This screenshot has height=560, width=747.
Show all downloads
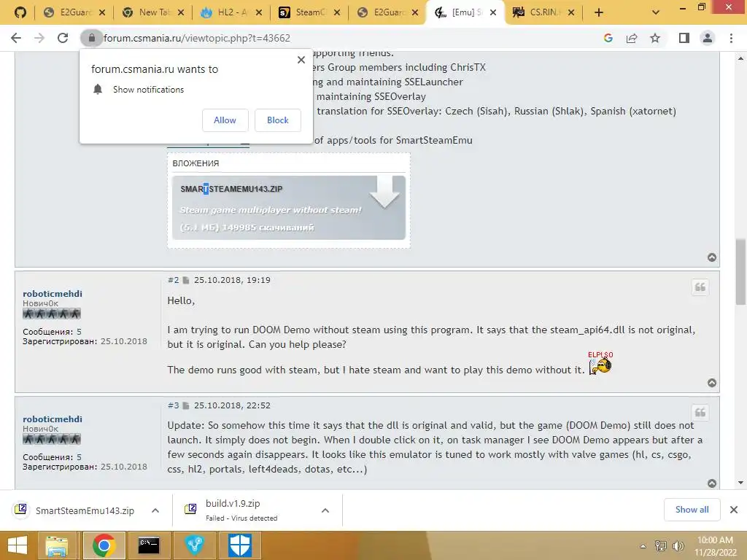pos(692,510)
